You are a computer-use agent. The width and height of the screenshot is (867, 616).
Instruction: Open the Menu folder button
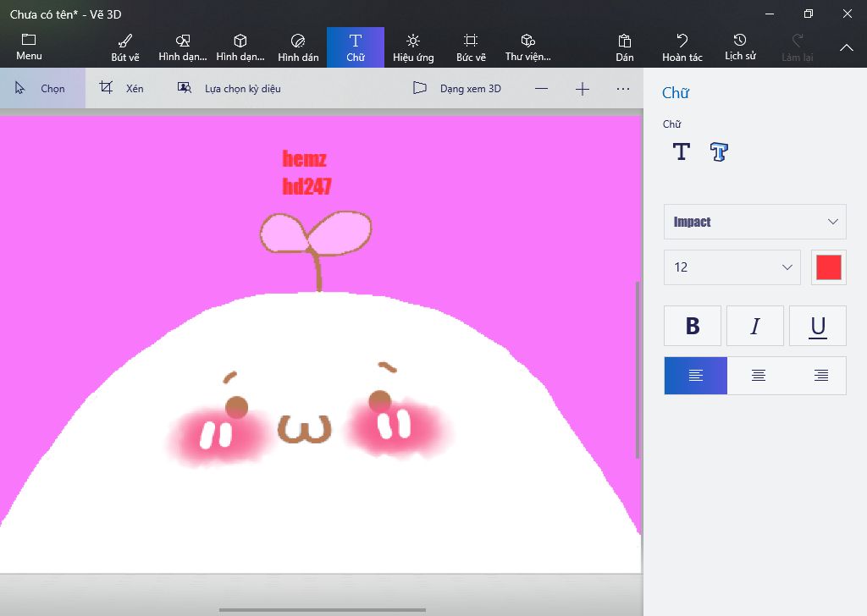pyautogui.click(x=29, y=47)
